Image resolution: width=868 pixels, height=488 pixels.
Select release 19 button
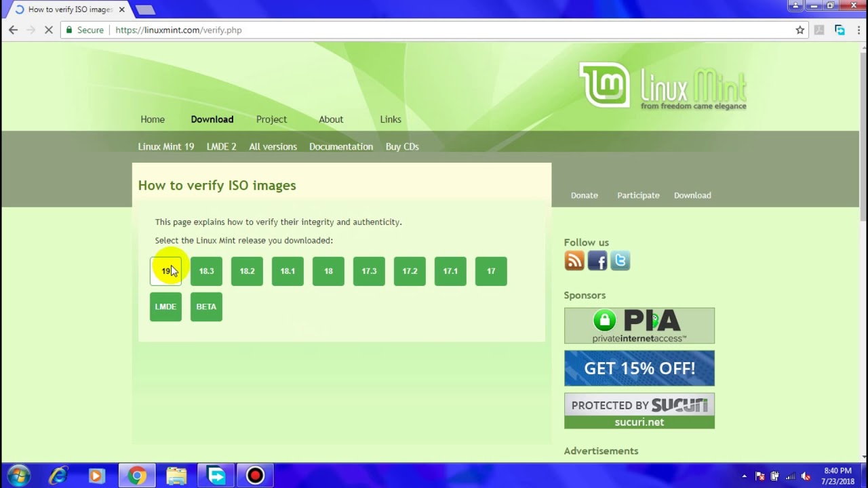pos(165,271)
